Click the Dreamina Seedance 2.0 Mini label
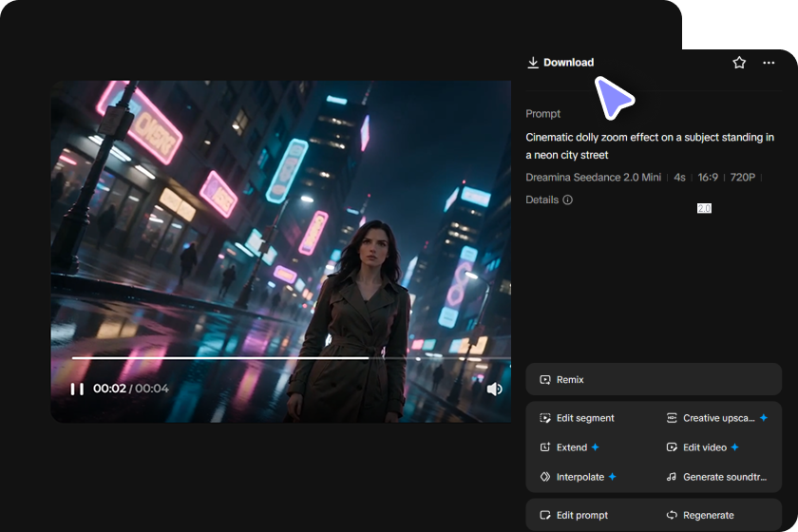Screen dimensions: 798x532 tap(593, 177)
